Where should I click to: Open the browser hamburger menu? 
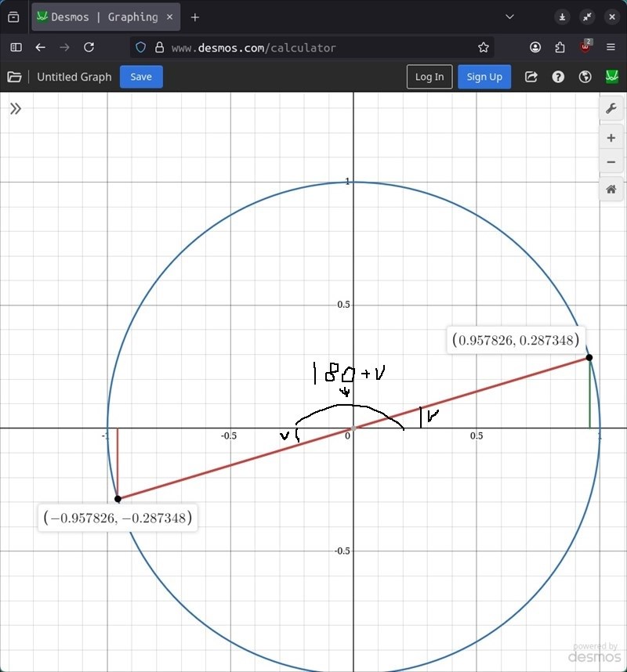click(x=611, y=47)
